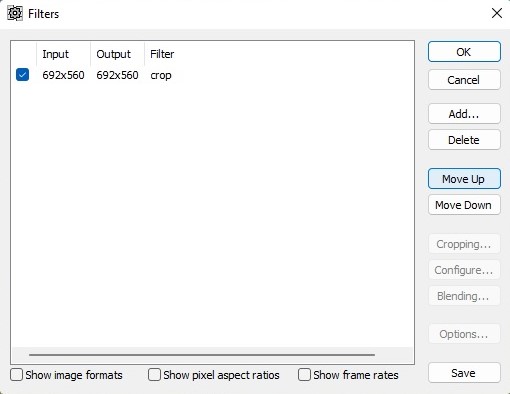Image resolution: width=510 pixels, height=394 pixels.
Task: Open the Add... filter dialog
Action: pos(464,114)
